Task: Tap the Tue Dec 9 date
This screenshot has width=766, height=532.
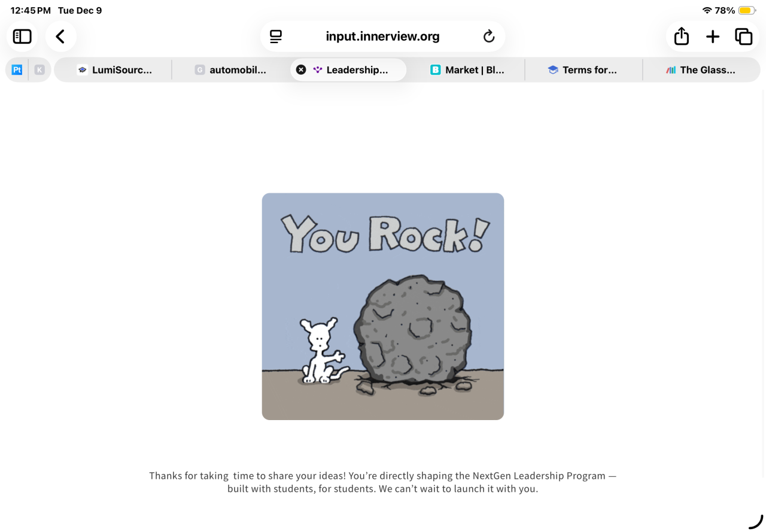Action: click(x=80, y=11)
